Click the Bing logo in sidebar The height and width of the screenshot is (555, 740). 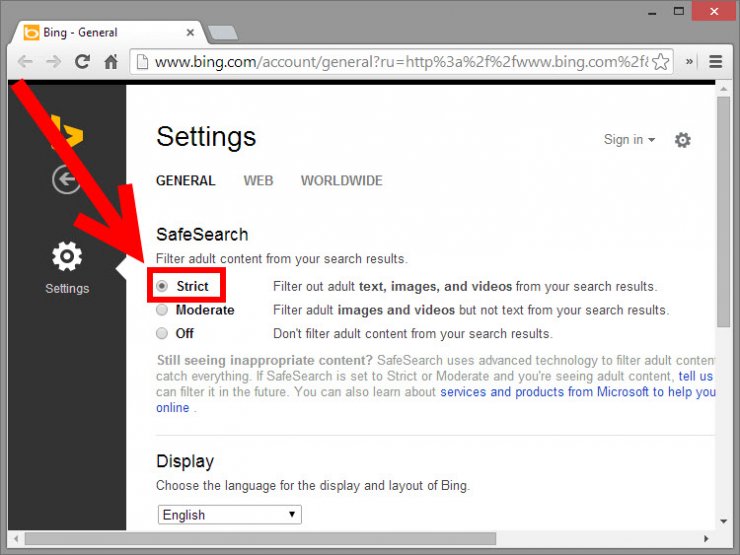[67, 132]
